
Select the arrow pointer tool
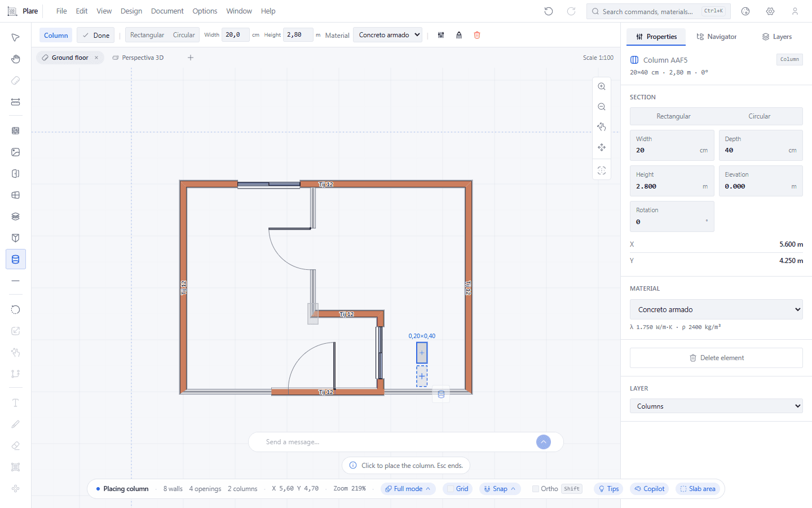[x=16, y=38]
